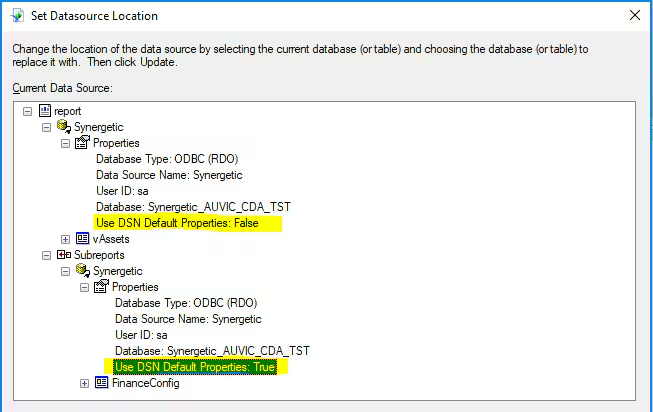
Task: Collapse the Properties node under the Subreports Synergetic
Action: click(85, 287)
